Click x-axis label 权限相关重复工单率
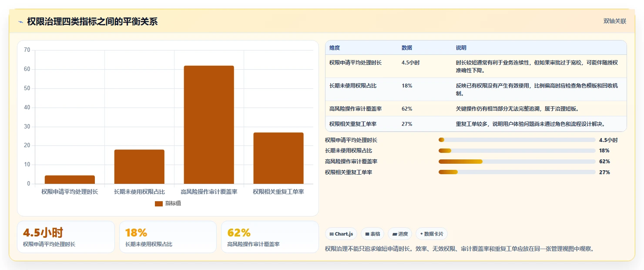The image size is (644, 270). point(278,192)
